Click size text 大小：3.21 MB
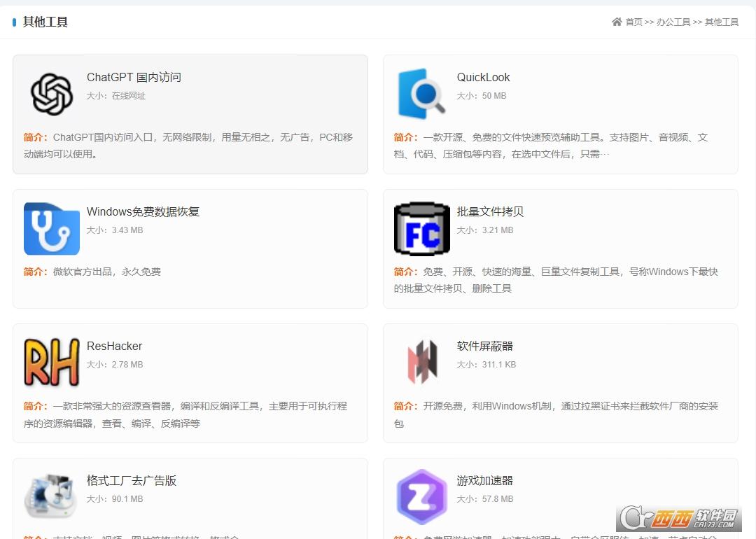Viewport: 756px width, 539px height. tap(485, 230)
